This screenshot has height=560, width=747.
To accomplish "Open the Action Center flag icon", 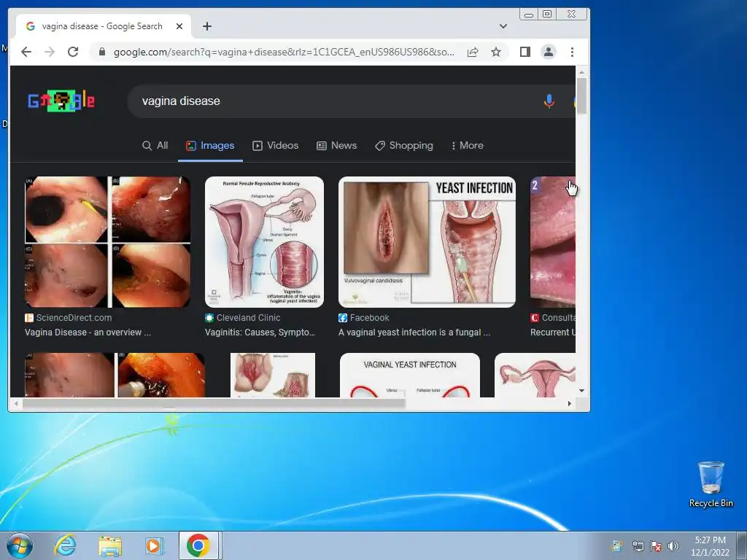I will [656, 546].
